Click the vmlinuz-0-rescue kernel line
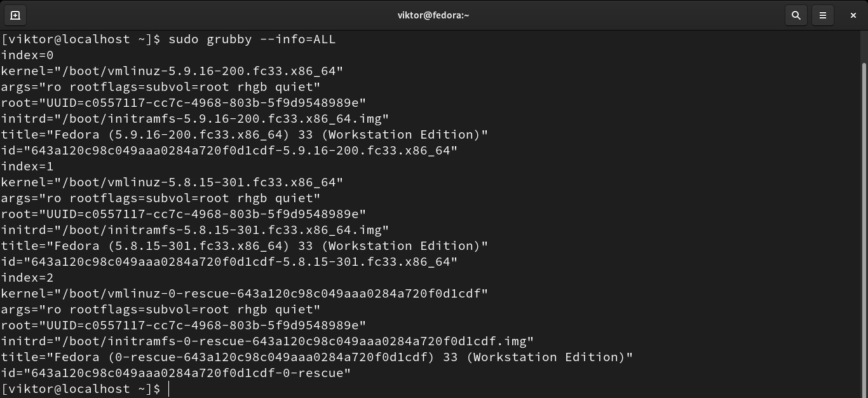Image resolution: width=868 pixels, height=398 pixels. pyautogui.click(x=244, y=294)
